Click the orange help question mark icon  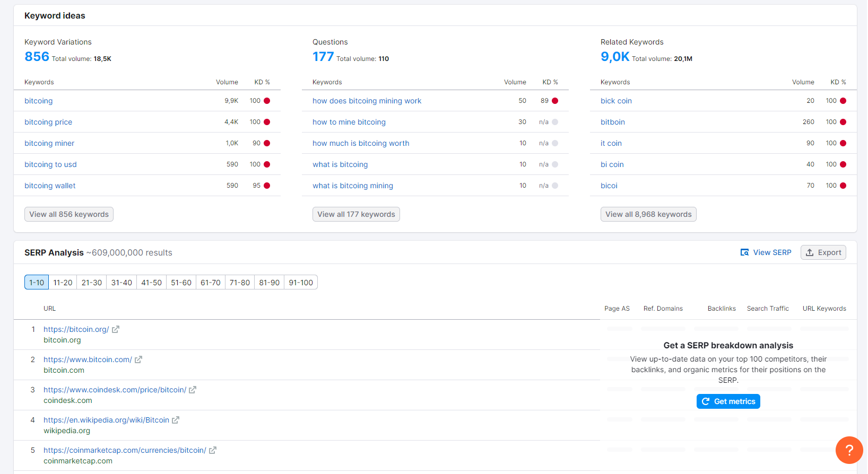click(849, 450)
